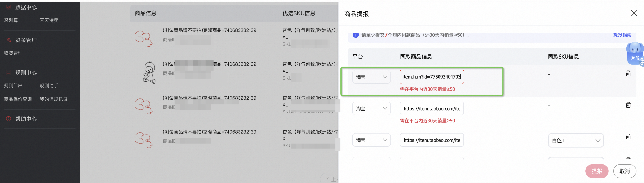Open 数据中心 in the sidebar
Image resolution: width=644 pixels, height=183 pixels.
click(x=26, y=7)
